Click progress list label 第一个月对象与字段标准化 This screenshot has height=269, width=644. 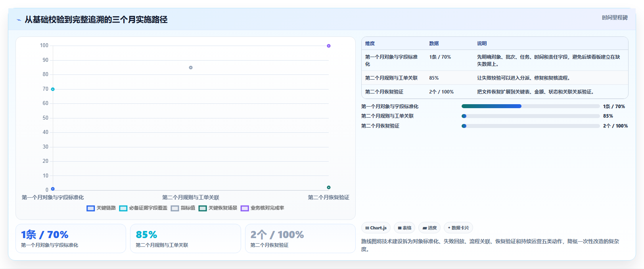[x=390, y=107]
